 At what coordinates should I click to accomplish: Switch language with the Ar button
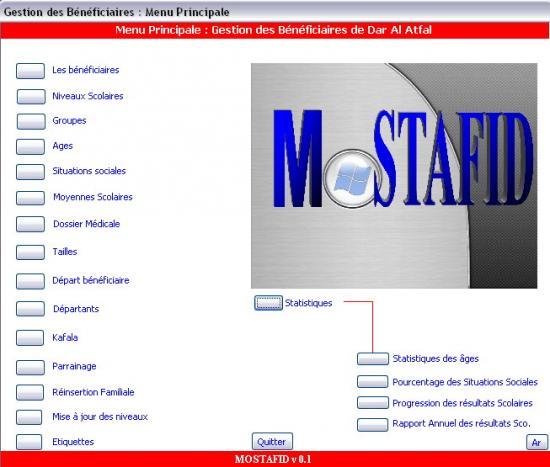(x=537, y=442)
